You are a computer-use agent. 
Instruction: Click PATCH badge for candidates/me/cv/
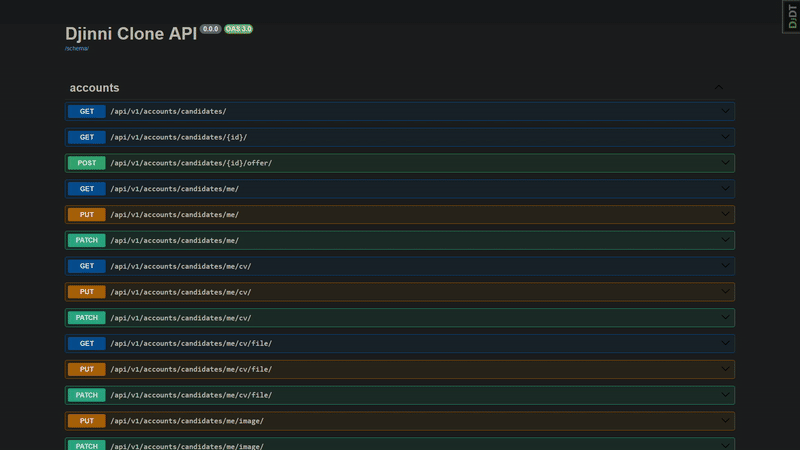[87, 317]
